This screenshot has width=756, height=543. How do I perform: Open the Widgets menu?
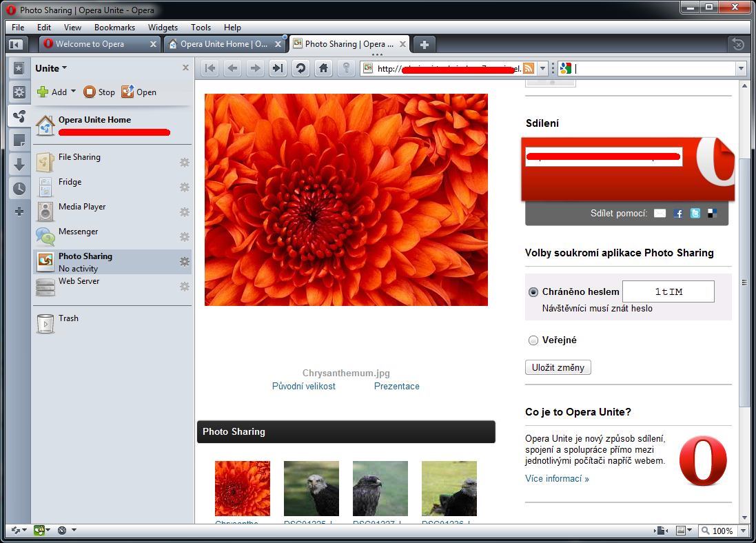163,28
